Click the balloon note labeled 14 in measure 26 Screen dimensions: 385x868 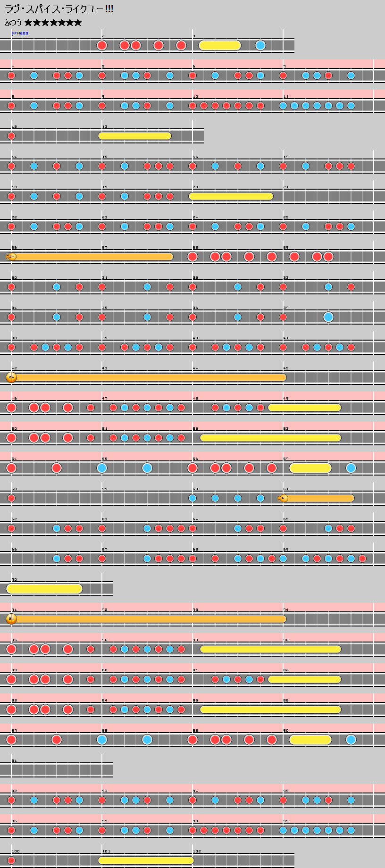pyautogui.click(x=12, y=257)
